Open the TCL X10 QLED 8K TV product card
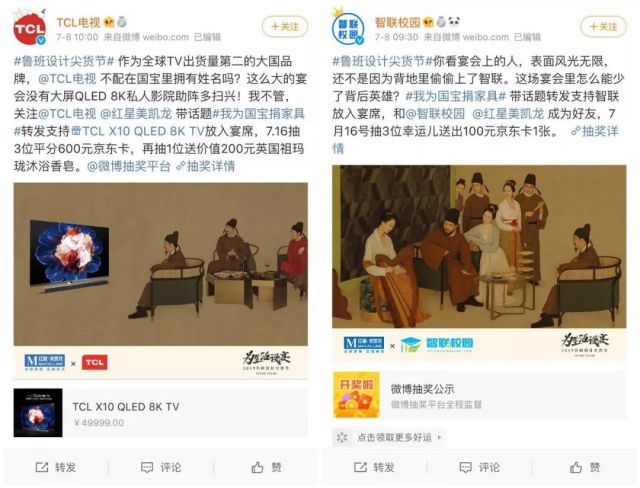This screenshot has height=488, width=640. coord(160,413)
